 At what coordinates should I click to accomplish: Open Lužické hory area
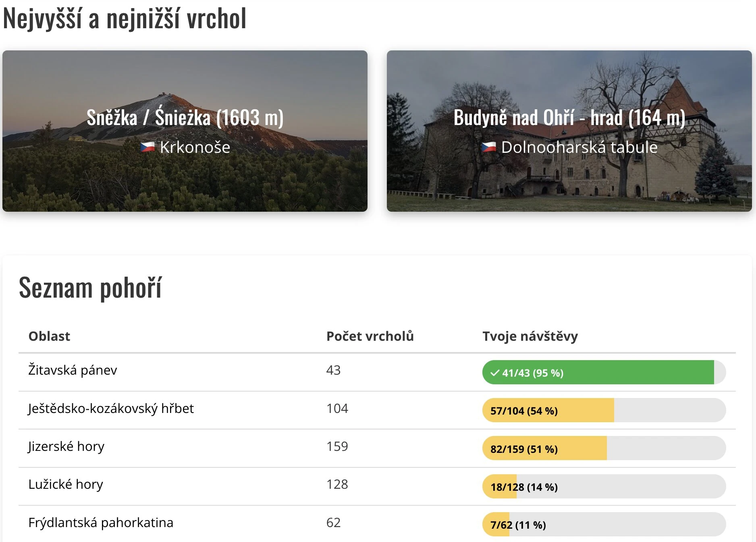tap(66, 484)
